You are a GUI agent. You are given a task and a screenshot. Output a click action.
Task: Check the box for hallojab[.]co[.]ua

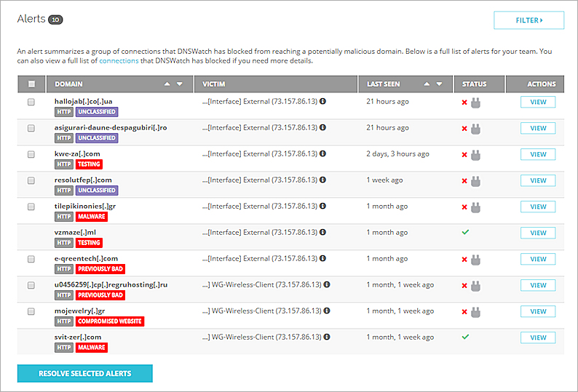31,103
